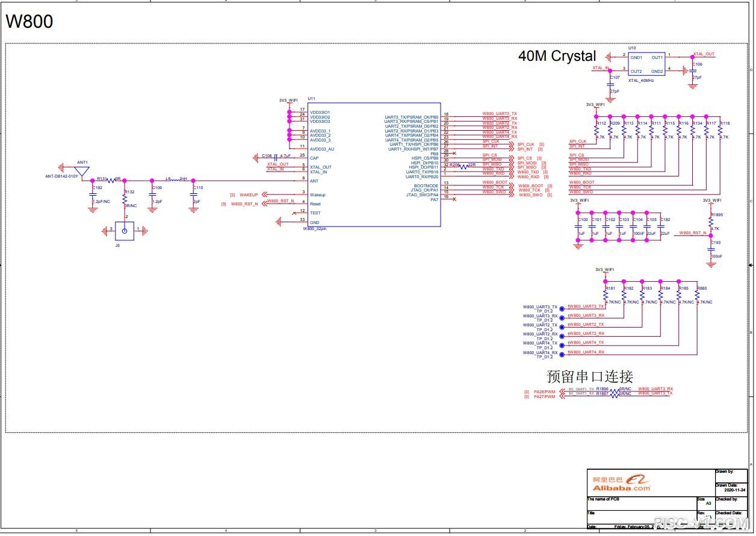Viewport: 756px width, 536px height.
Task: Select the J5 connector symbol
Action: 125,229
